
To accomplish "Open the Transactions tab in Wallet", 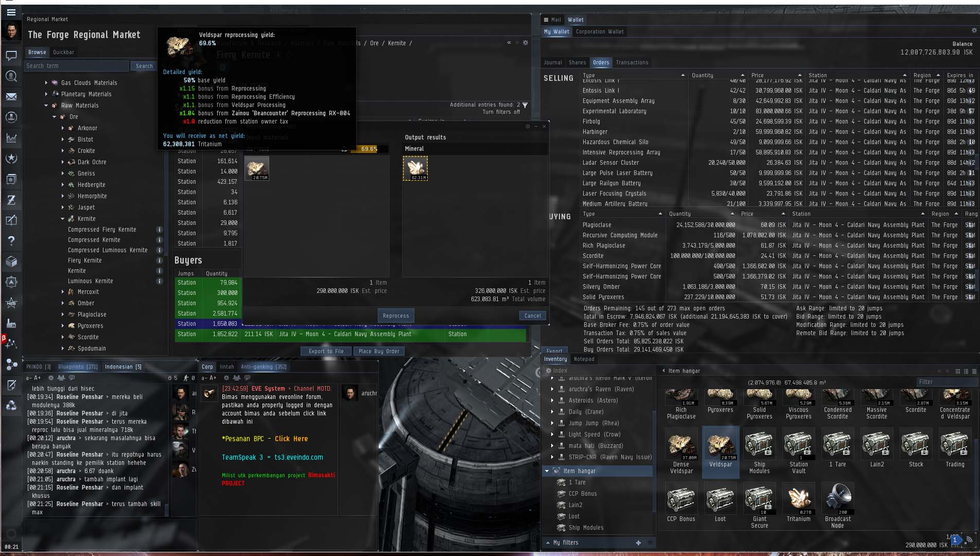I will (632, 63).
